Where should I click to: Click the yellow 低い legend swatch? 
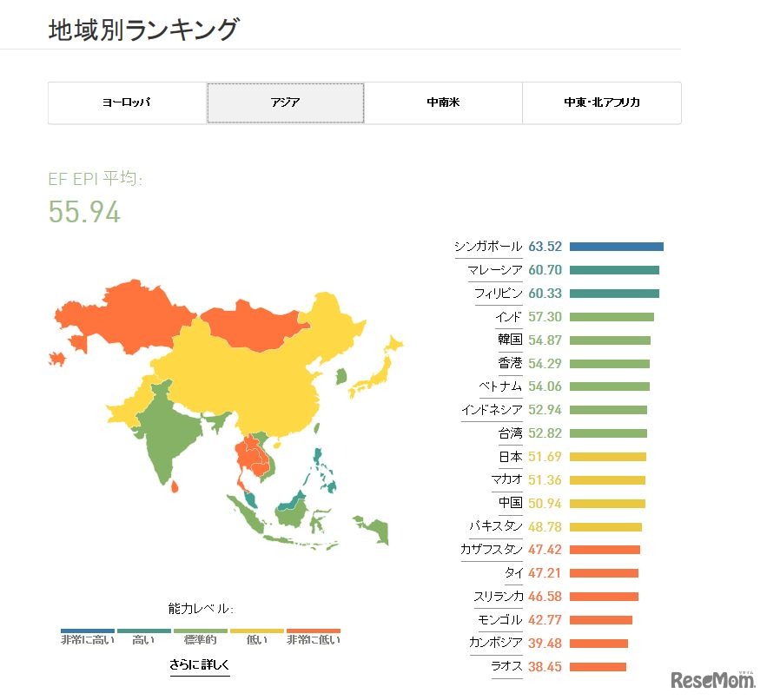(x=257, y=631)
